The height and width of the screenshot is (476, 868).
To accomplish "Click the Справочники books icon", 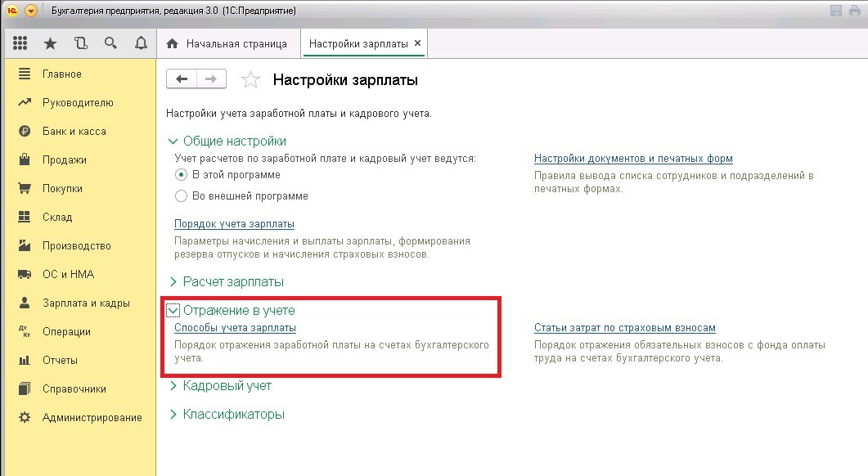I will [25, 388].
